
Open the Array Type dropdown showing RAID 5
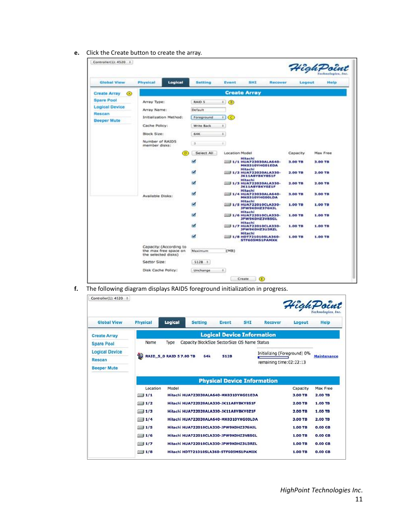209,102
